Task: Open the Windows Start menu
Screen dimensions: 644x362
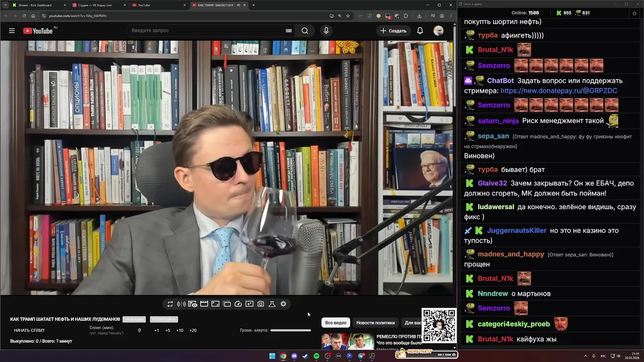Action: 272,356
